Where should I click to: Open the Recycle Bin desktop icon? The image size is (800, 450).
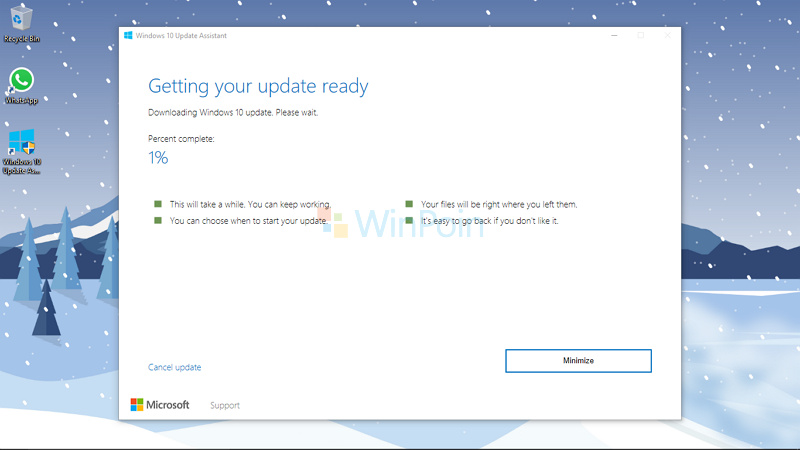[21, 23]
